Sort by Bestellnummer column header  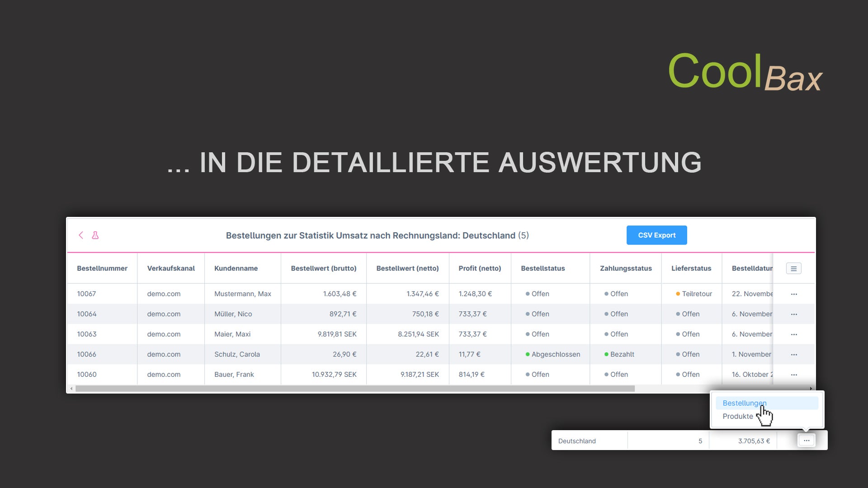click(x=102, y=268)
